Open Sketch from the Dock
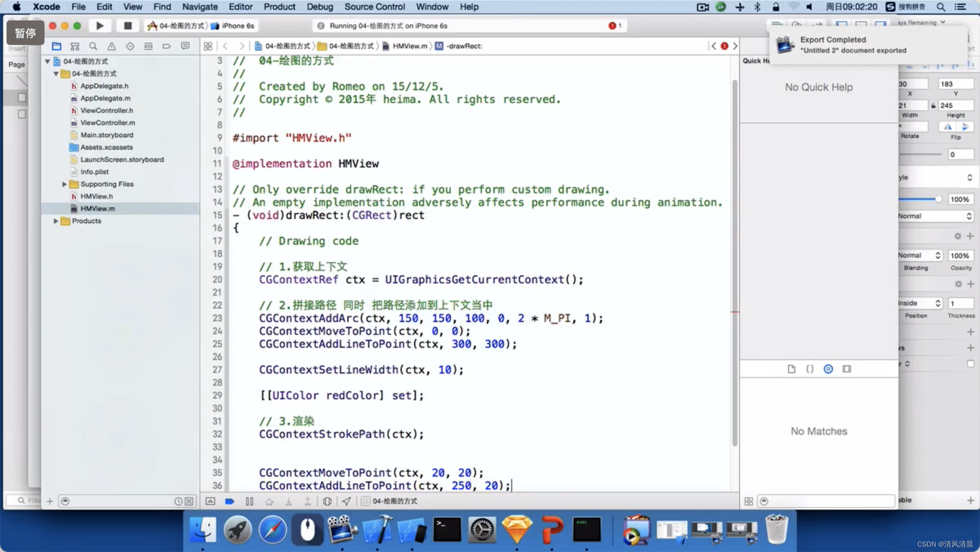The width and height of the screenshot is (980, 552). (x=517, y=530)
